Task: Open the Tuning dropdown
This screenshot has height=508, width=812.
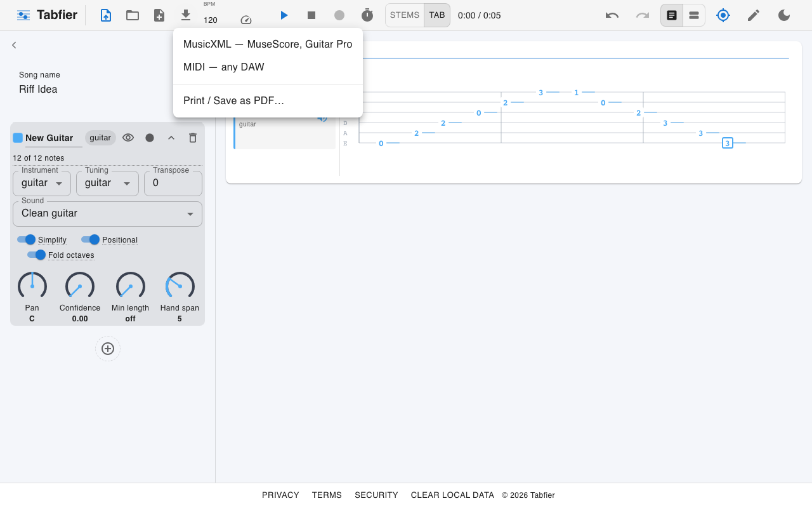Action: 108,184
